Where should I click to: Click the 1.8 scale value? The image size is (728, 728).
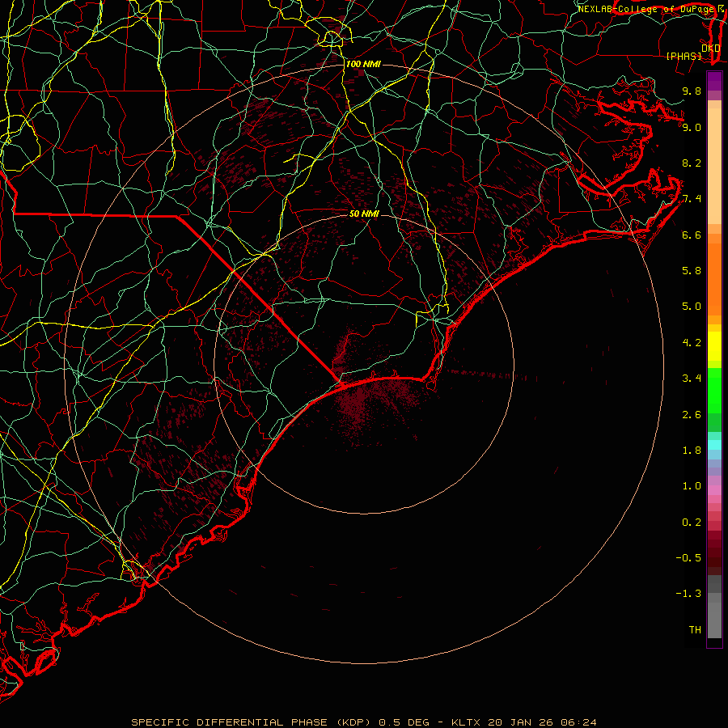692,451
